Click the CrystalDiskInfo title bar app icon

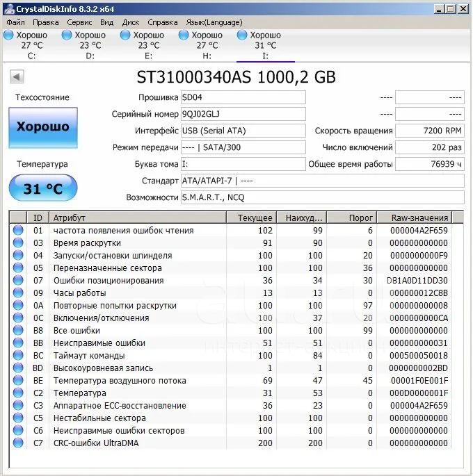click(9, 9)
